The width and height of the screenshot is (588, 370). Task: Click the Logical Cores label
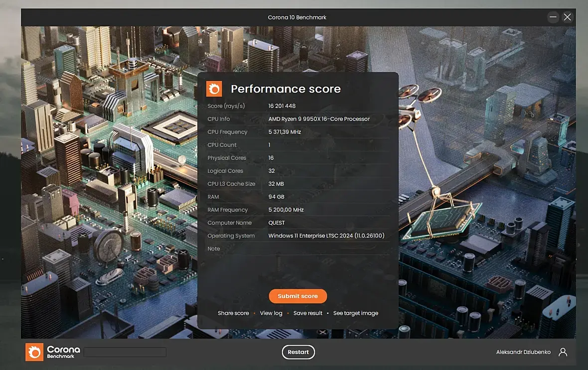point(225,171)
